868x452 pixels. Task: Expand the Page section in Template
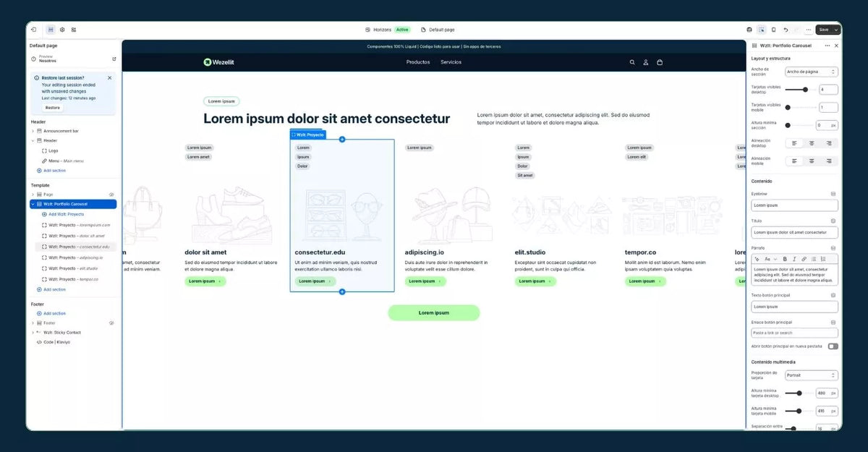coord(33,195)
